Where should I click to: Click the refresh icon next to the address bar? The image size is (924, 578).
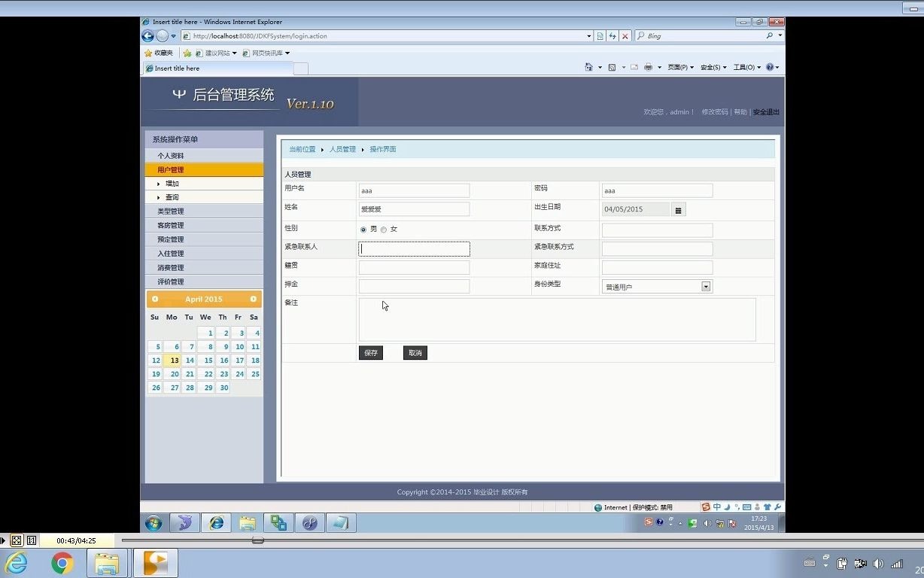click(612, 35)
